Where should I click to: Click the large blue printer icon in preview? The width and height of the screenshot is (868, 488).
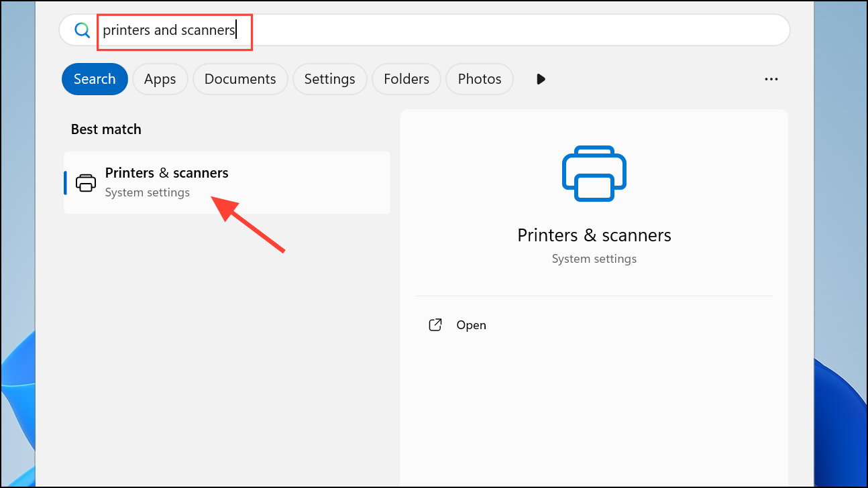click(594, 174)
